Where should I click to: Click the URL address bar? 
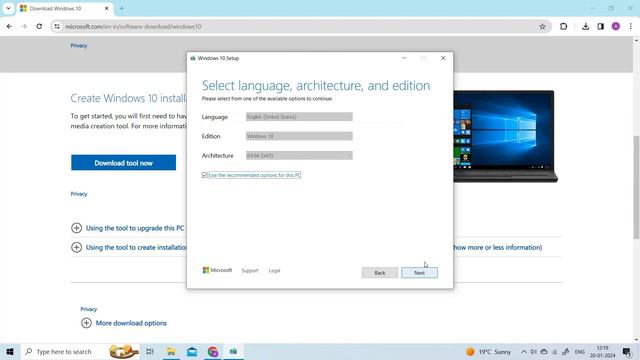(300, 27)
